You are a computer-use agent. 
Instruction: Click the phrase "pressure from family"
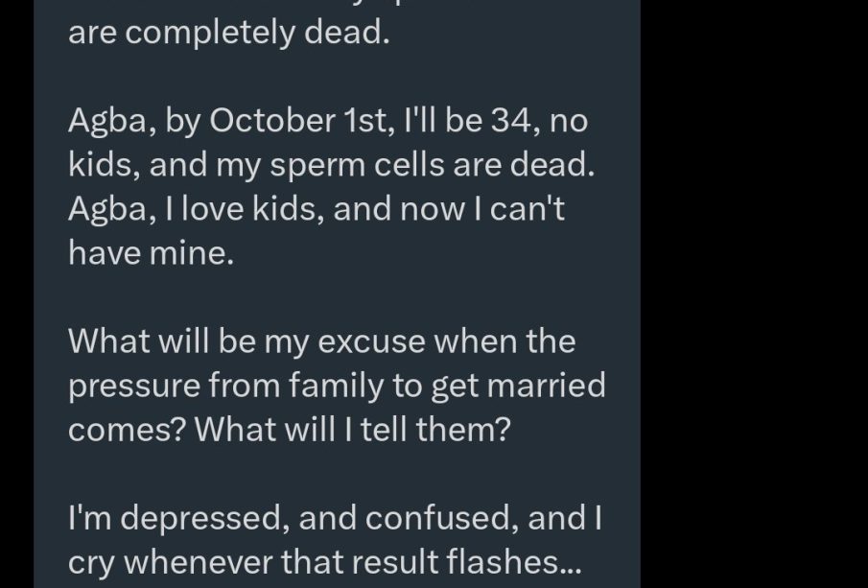click(x=225, y=386)
